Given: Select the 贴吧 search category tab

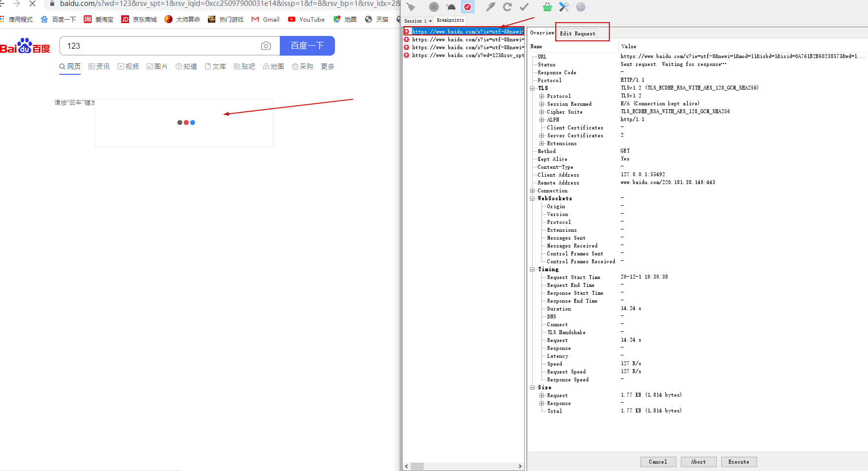Looking at the screenshot, I should coord(244,66).
